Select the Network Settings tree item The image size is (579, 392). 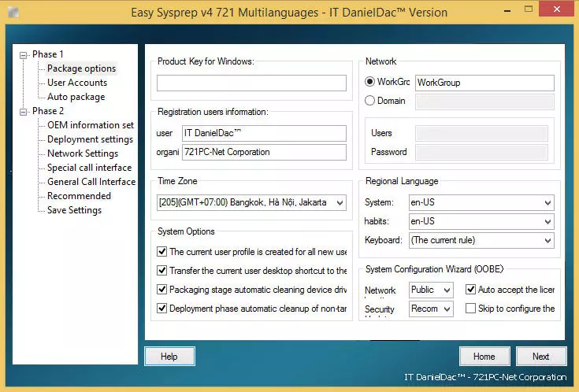83,153
